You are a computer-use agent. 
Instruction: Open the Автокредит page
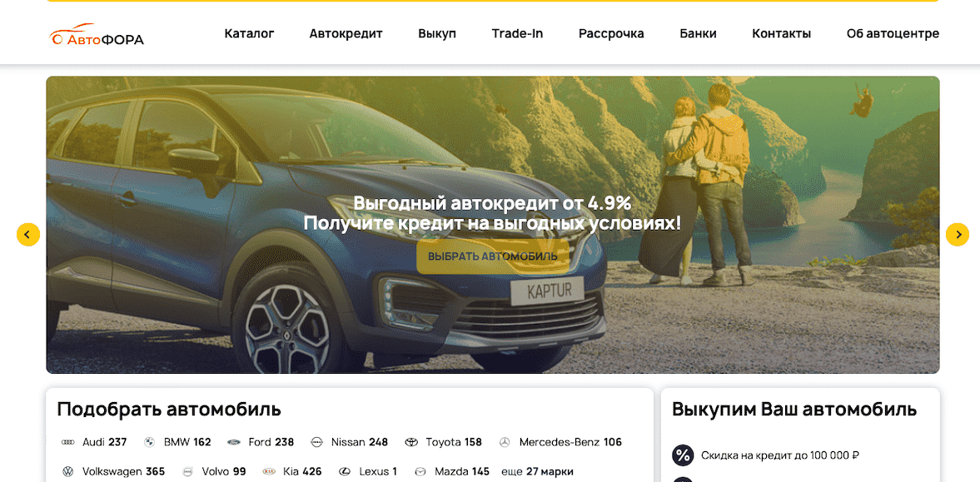tap(346, 34)
